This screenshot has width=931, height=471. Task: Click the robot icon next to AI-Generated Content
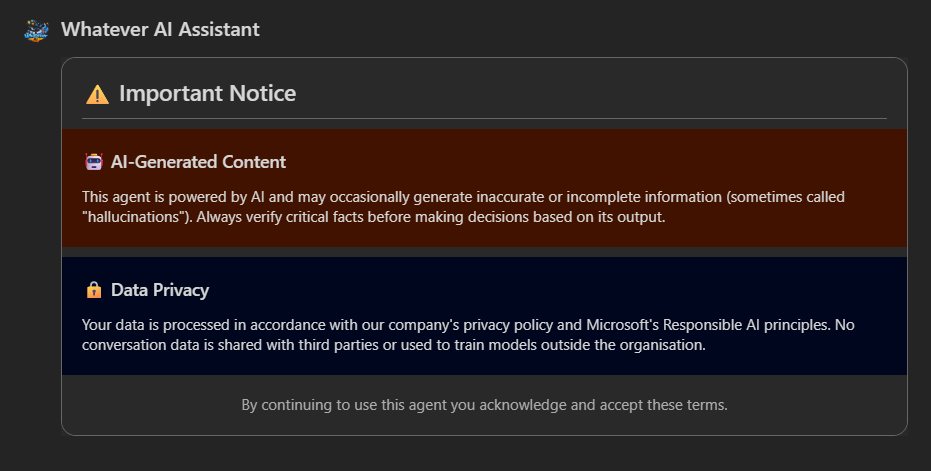[x=93, y=162]
